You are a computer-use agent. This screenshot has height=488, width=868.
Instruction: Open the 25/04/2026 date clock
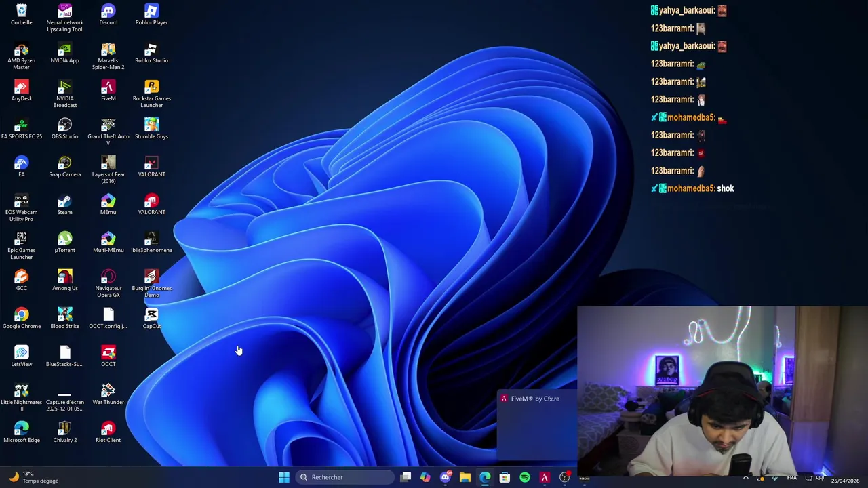tap(845, 481)
